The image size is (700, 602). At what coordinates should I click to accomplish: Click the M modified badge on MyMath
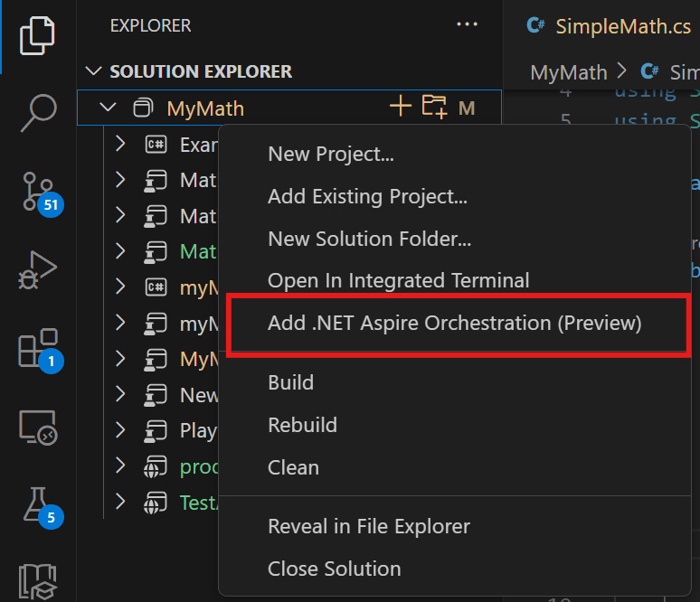point(467,108)
